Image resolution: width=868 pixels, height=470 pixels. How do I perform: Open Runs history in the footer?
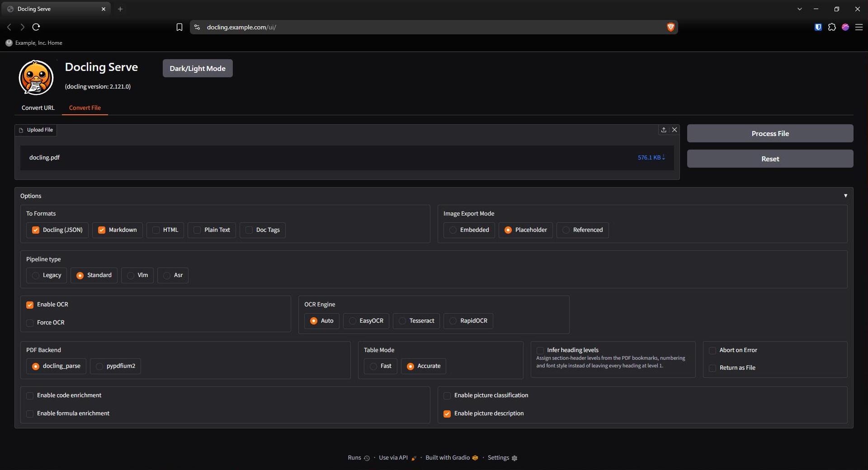(x=359, y=458)
